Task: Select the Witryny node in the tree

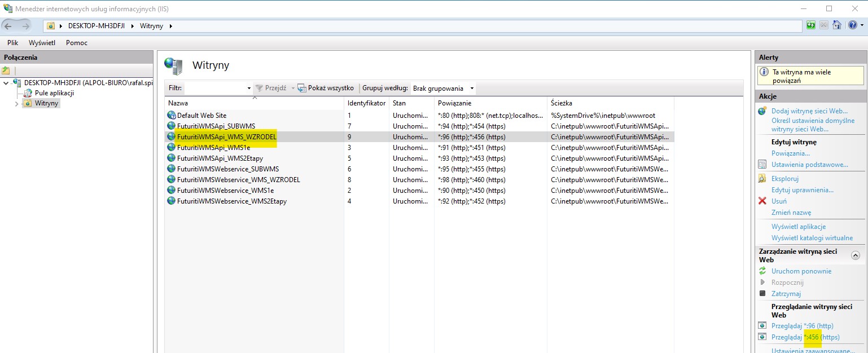Action: [x=46, y=103]
